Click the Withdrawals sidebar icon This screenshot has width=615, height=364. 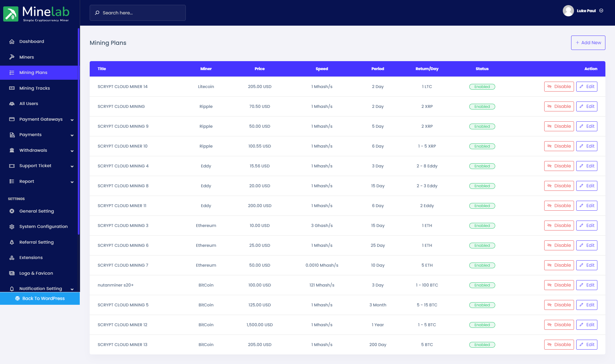tap(12, 150)
